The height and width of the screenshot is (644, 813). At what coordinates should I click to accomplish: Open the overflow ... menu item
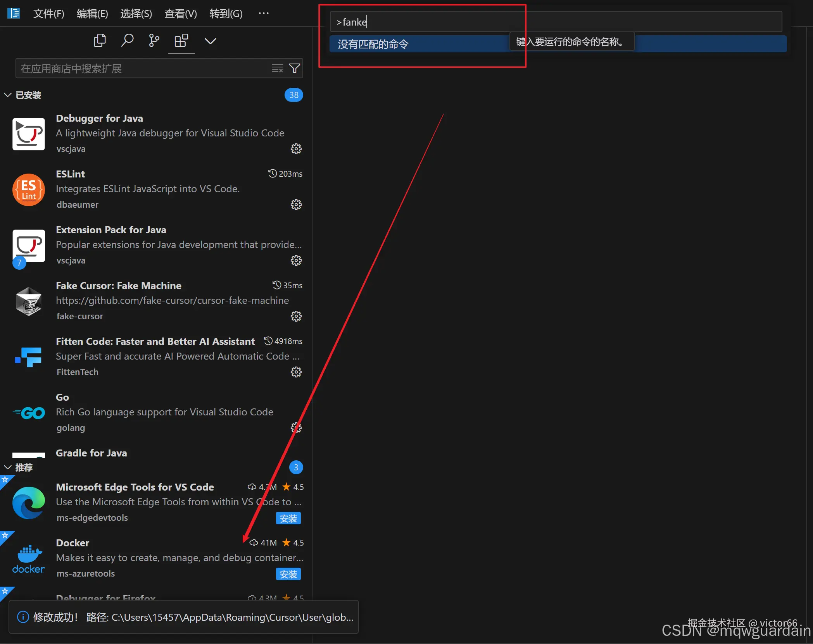[x=264, y=14]
